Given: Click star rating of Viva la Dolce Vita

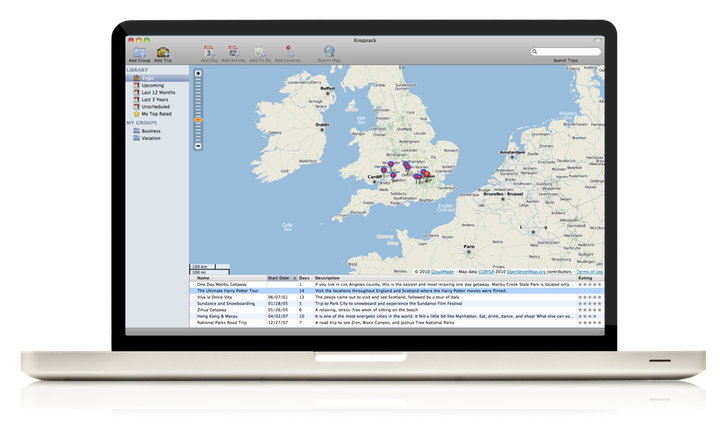Looking at the screenshot, I should point(590,297).
